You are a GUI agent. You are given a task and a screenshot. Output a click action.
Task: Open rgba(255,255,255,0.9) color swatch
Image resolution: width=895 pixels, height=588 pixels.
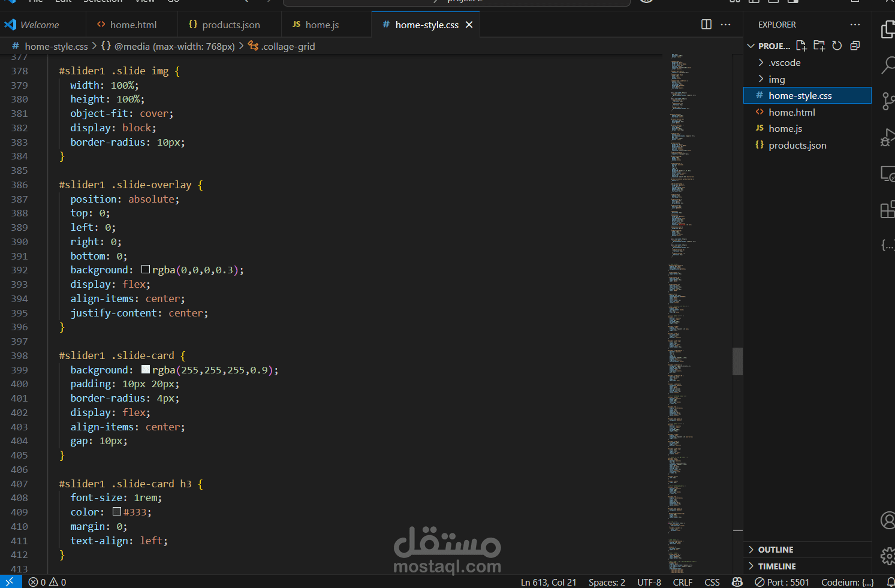pos(146,370)
